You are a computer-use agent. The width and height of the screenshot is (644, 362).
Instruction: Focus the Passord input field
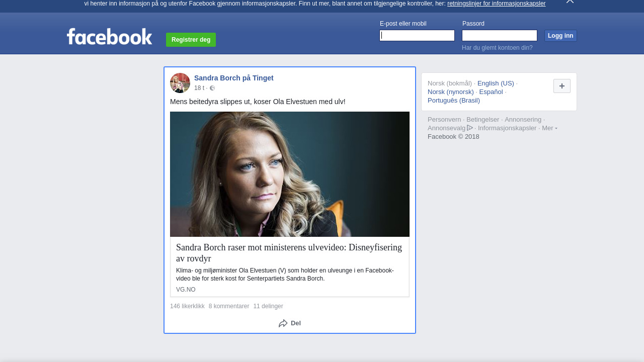(500, 35)
